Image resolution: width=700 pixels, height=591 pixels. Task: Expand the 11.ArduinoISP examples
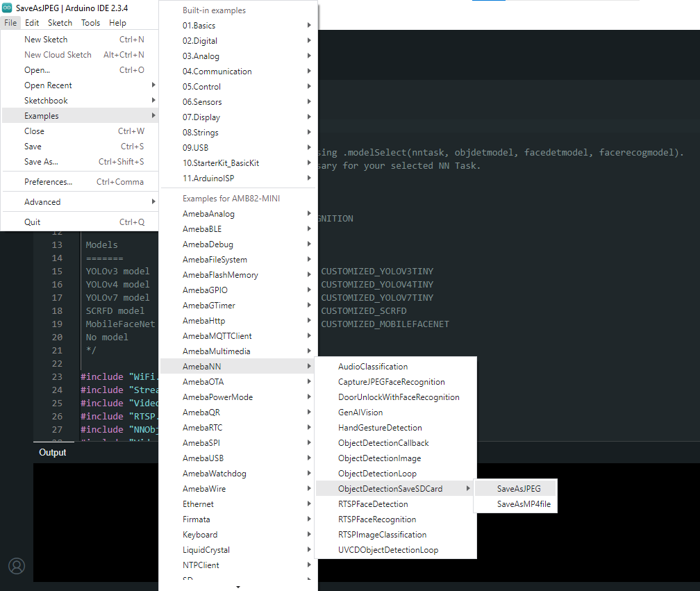pyautogui.click(x=238, y=178)
